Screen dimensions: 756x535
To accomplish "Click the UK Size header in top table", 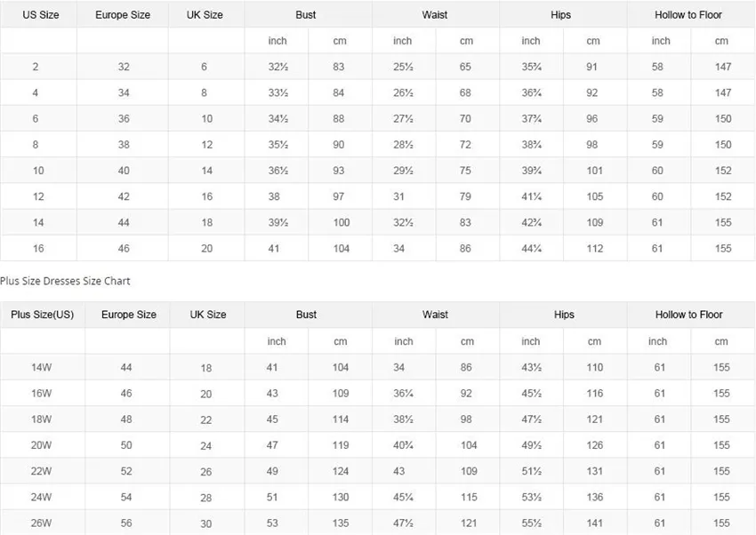I will click(205, 15).
